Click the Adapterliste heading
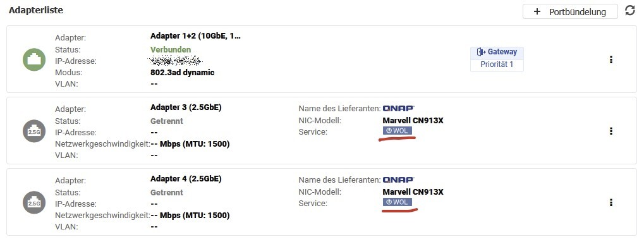The image size is (644, 244). coord(36,10)
